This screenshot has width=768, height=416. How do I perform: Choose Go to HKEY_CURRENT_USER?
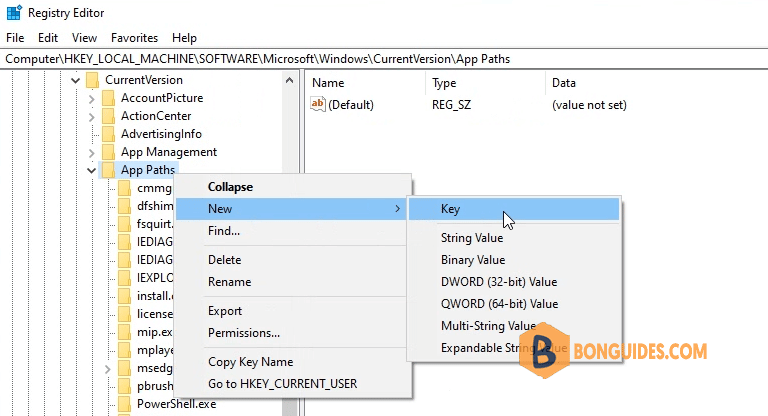(x=293, y=384)
